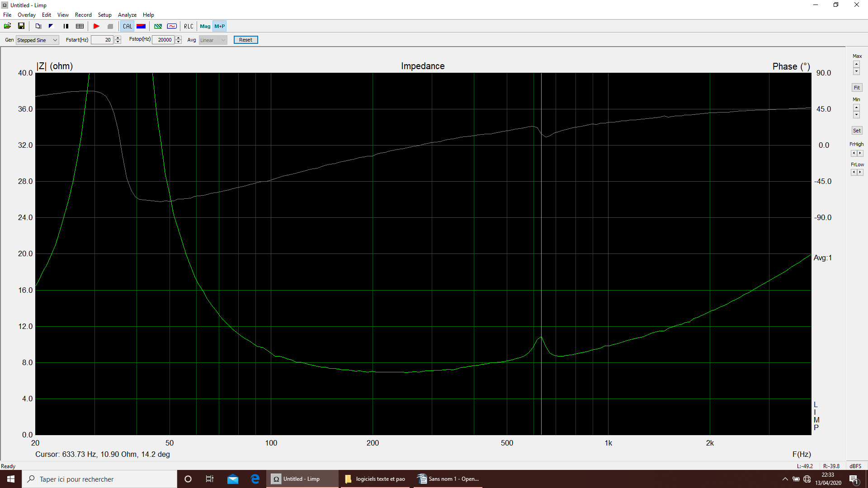Click the red-blue color setup icon
The image size is (868, 488).
point(141,26)
